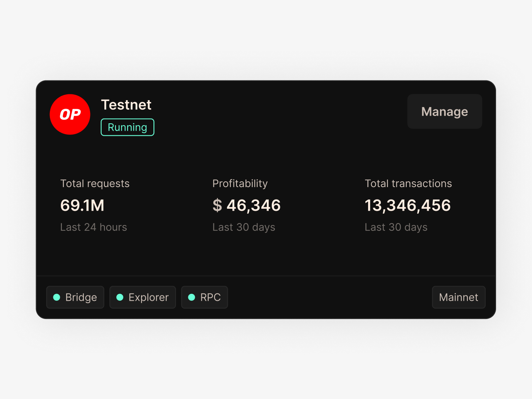
Task: Click the Running status badge
Action: 127,127
